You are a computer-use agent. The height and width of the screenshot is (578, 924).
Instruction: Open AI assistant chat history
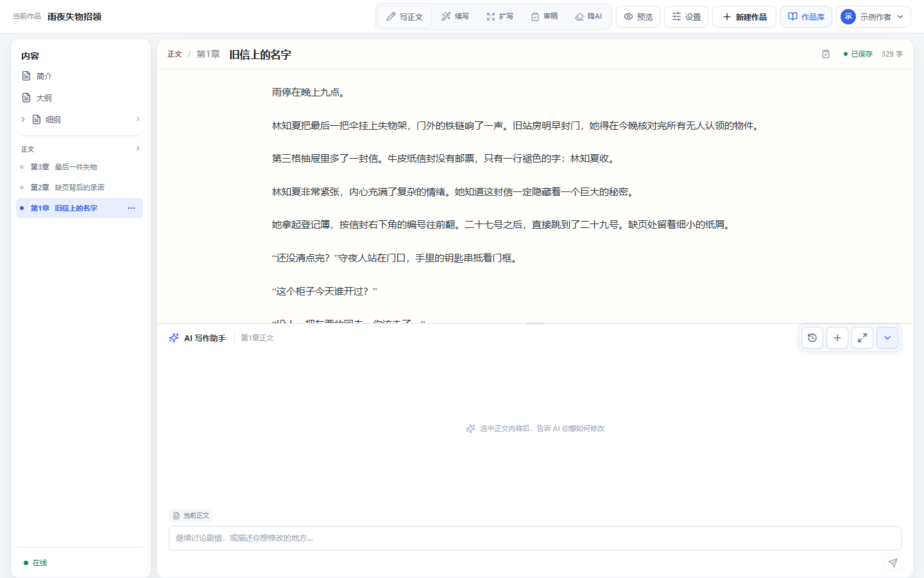coord(812,338)
